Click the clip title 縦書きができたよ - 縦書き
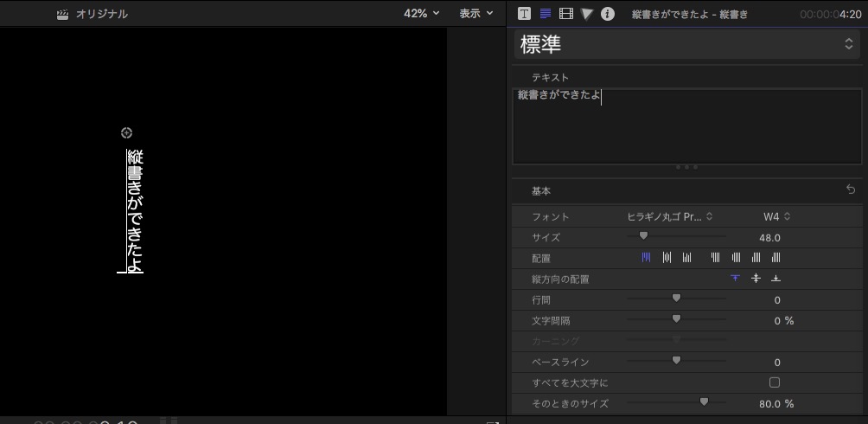 pos(690,15)
